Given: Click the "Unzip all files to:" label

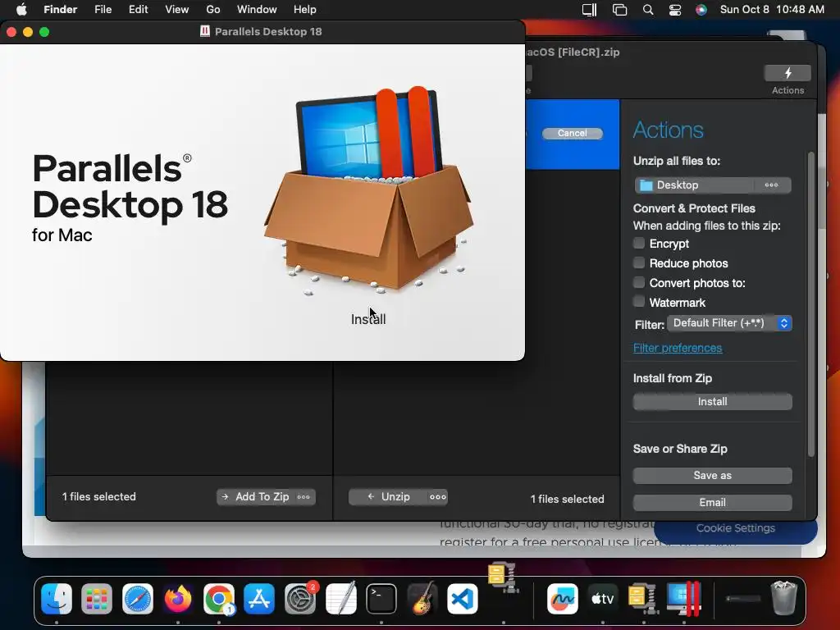Looking at the screenshot, I should 677,162.
